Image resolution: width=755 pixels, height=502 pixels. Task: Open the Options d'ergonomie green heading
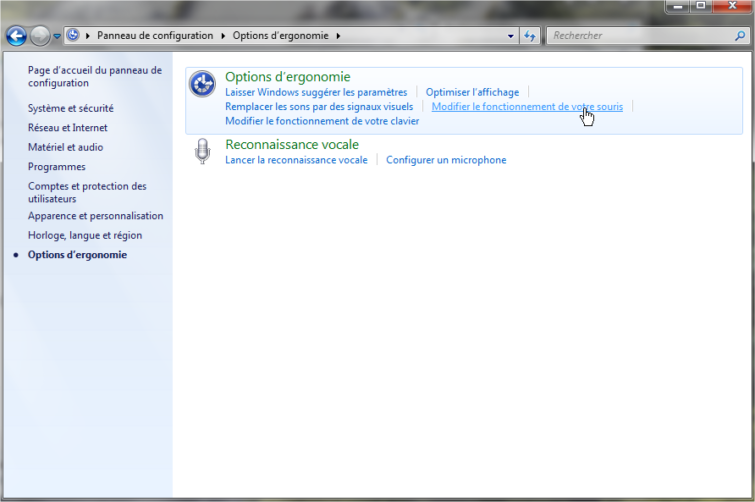288,77
